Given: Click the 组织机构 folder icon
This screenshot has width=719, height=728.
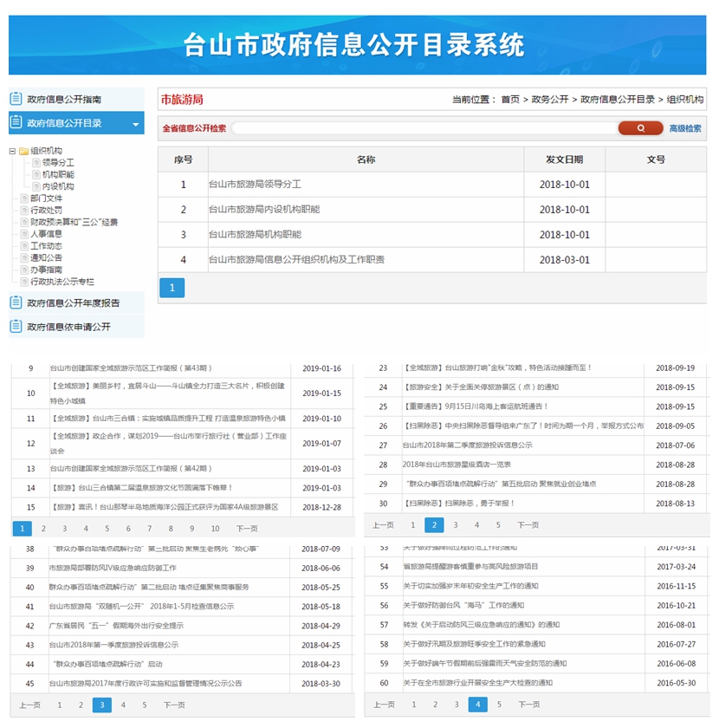Looking at the screenshot, I should tap(23, 151).
